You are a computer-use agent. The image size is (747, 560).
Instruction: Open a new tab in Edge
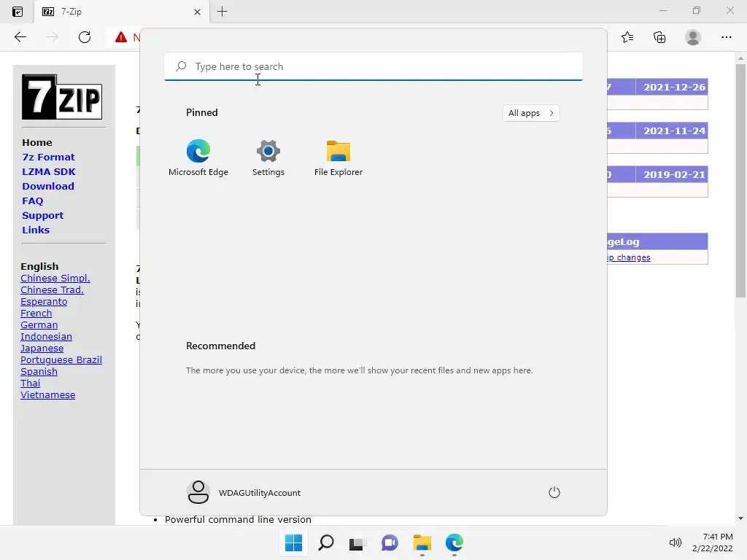222,12
